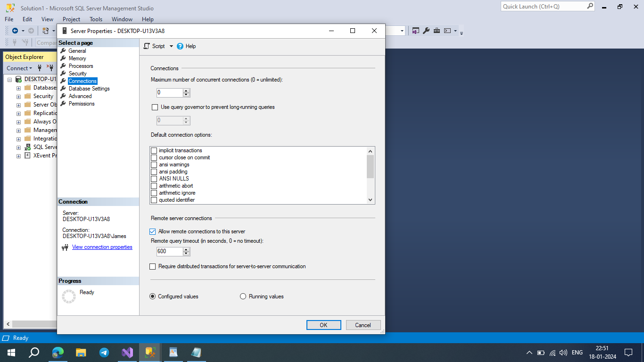
Task: Expand the Databases tree node
Action: click(x=18, y=88)
